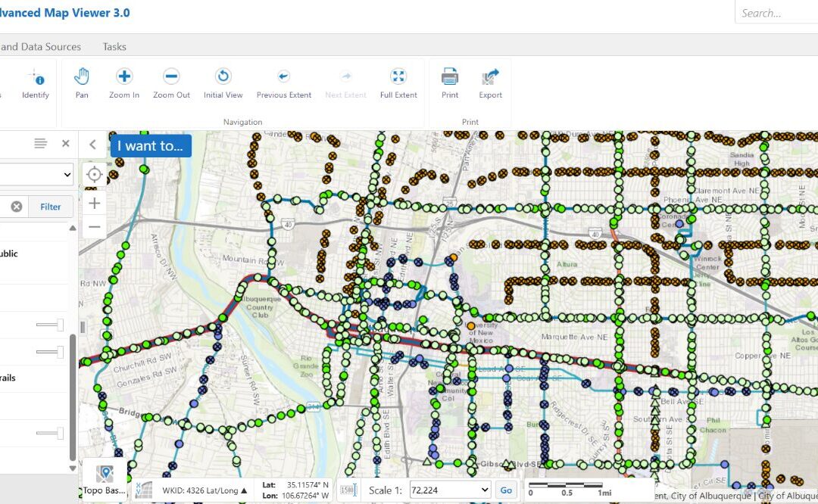Screen dimensions: 818x504
Task: Click the Search field
Action: [778, 12]
